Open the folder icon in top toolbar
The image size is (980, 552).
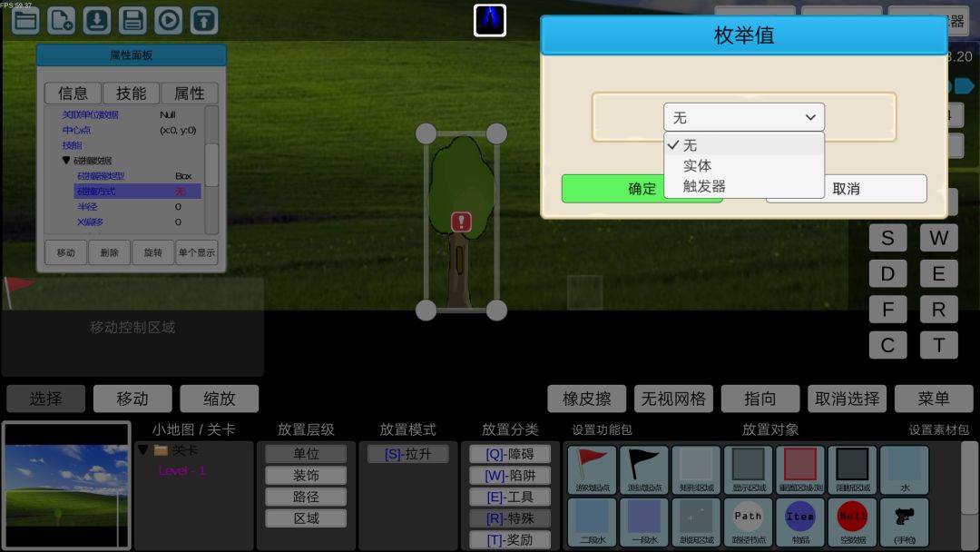click(25, 21)
